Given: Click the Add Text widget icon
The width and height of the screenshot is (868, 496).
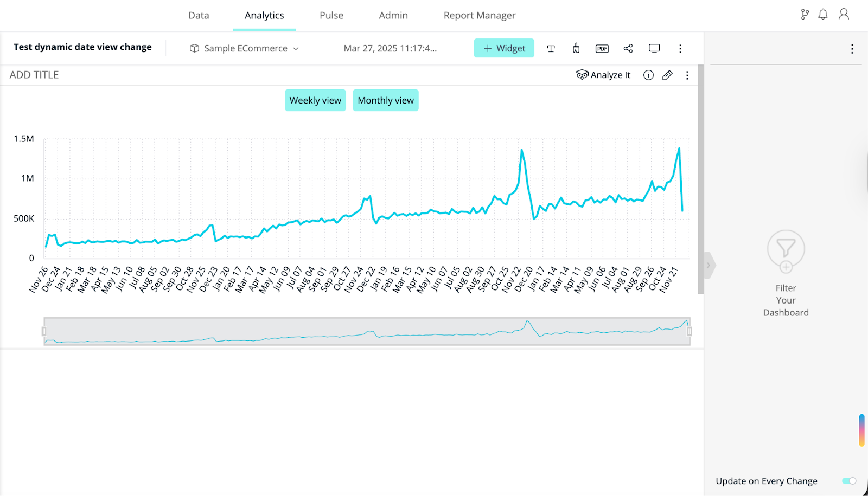Looking at the screenshot, I should click(551, 49).
